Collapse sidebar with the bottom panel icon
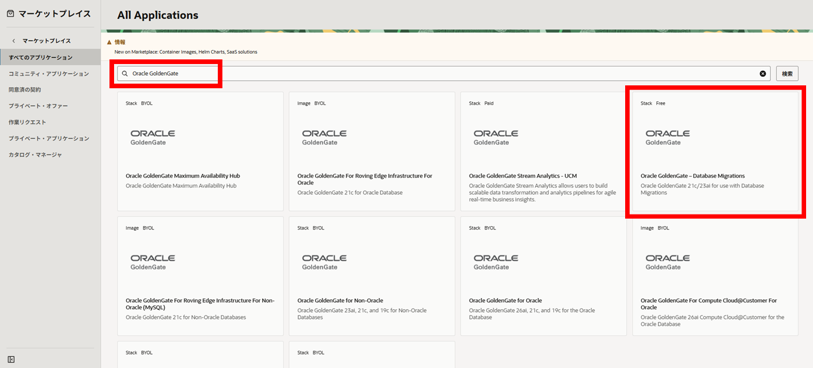Image resolution: width=813 pixels, height=368 pixels. point(11,359)
